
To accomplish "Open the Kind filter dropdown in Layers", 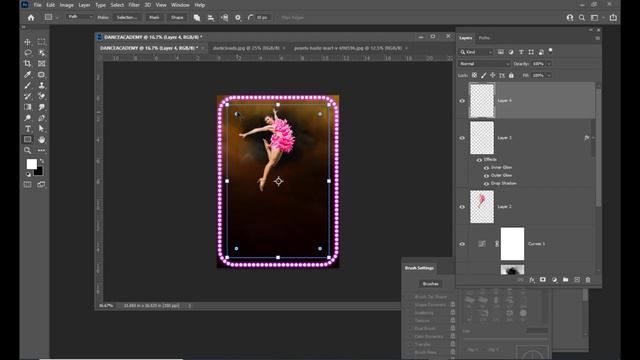I will 476,52.
